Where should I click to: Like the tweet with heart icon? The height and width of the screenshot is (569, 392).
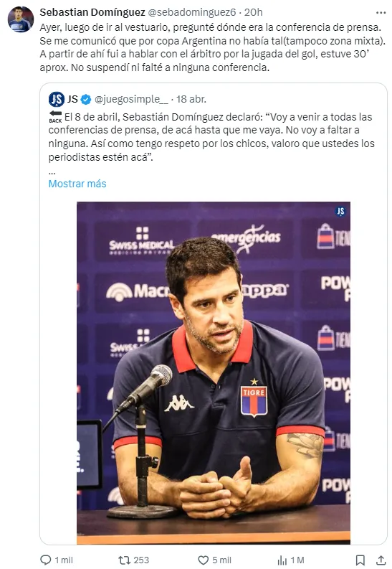click(x=204, y=560)
